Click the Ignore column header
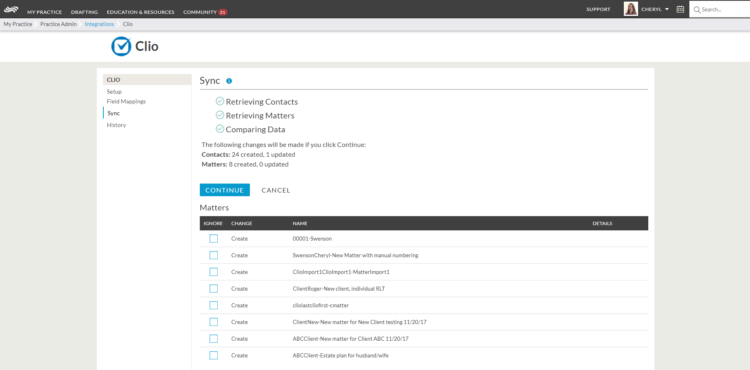 tap(213, 223)
